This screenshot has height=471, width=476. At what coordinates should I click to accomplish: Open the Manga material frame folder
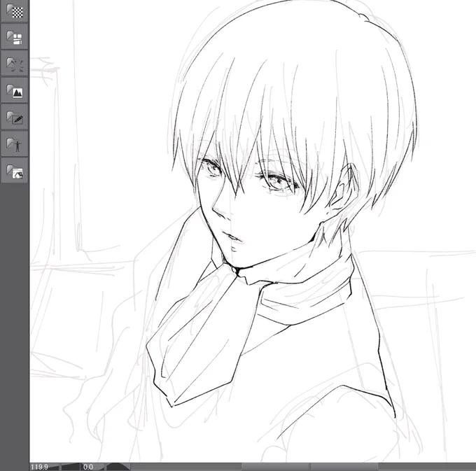(x=15, y=36)
